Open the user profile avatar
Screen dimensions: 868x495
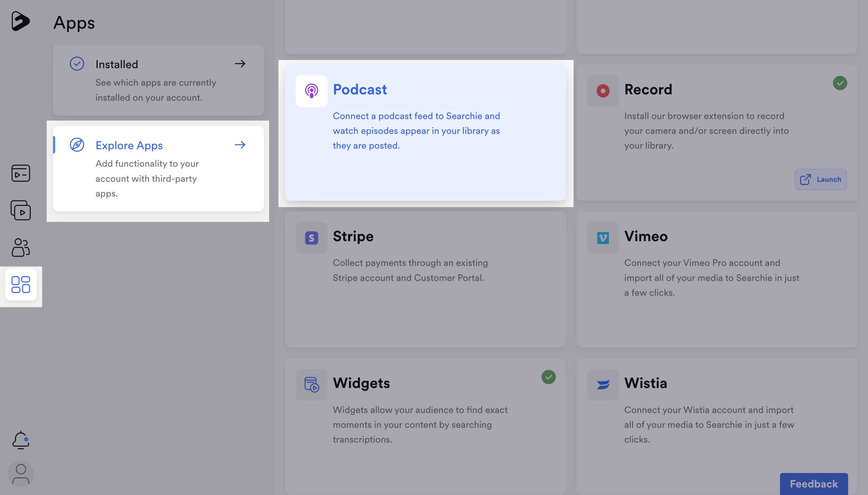click(21, 474)
